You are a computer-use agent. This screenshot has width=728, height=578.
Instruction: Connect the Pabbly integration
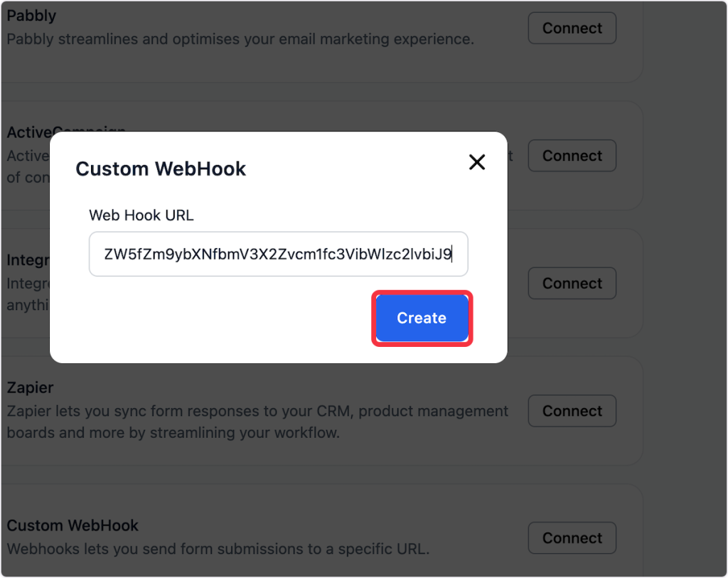point(572,28)
